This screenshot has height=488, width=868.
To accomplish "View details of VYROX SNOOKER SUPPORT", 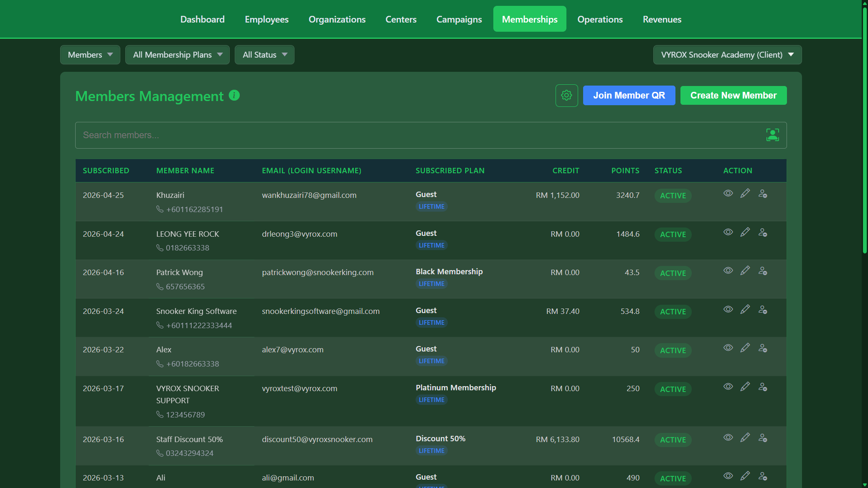I will tap(728, 387).
